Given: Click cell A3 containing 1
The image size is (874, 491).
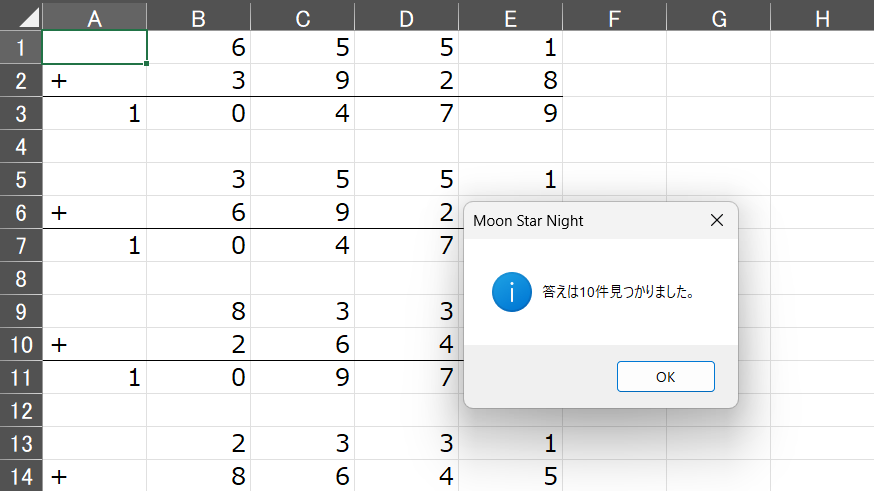Looking at the screenshot, I should click(x=95, y=114).
